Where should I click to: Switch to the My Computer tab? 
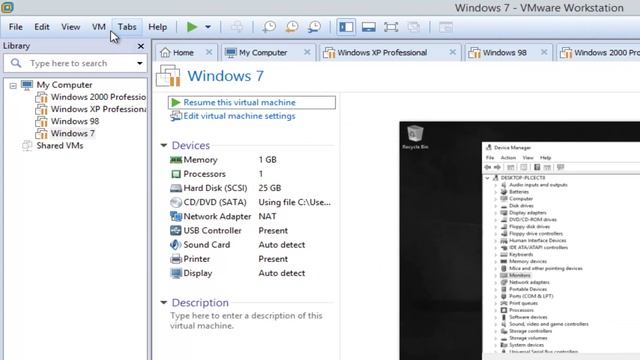click(263, 53)
